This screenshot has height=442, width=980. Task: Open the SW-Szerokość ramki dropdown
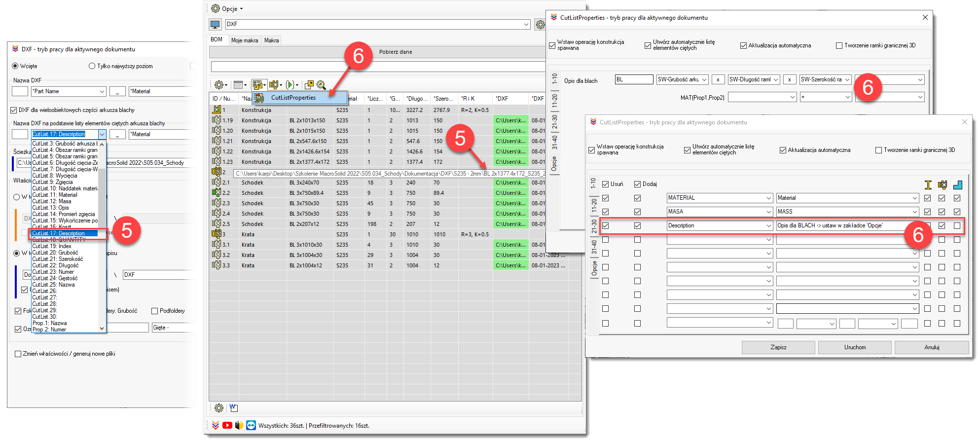(x=826, y=79)
